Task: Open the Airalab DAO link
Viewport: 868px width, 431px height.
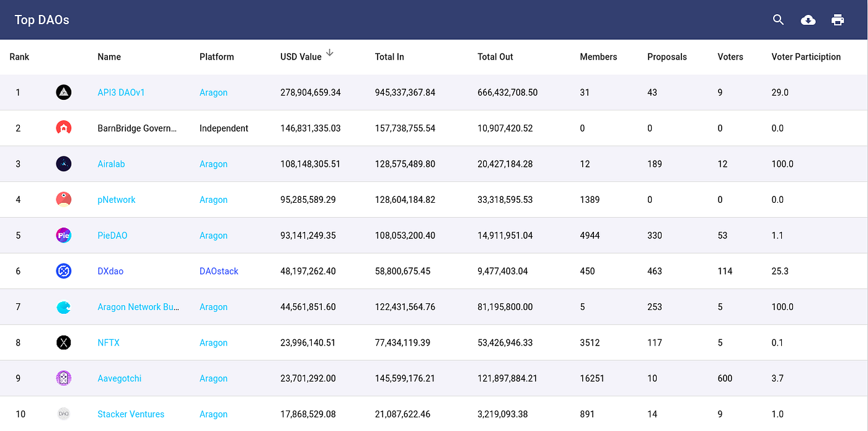Action: click(111, 164)
